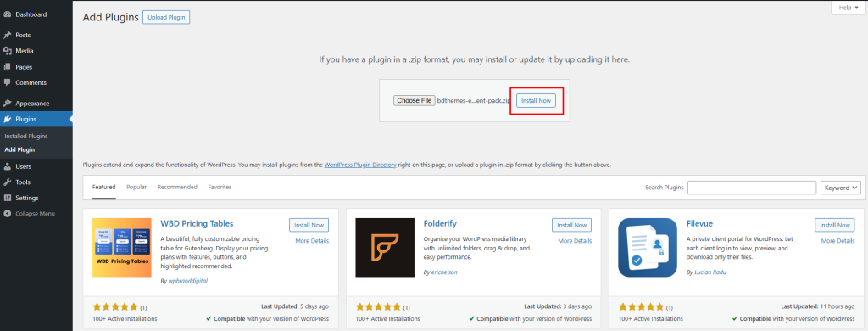Click the Settings icon in sidebar
Image resolution: width=868 pixels, height=331 pixels.
[7, 198]
